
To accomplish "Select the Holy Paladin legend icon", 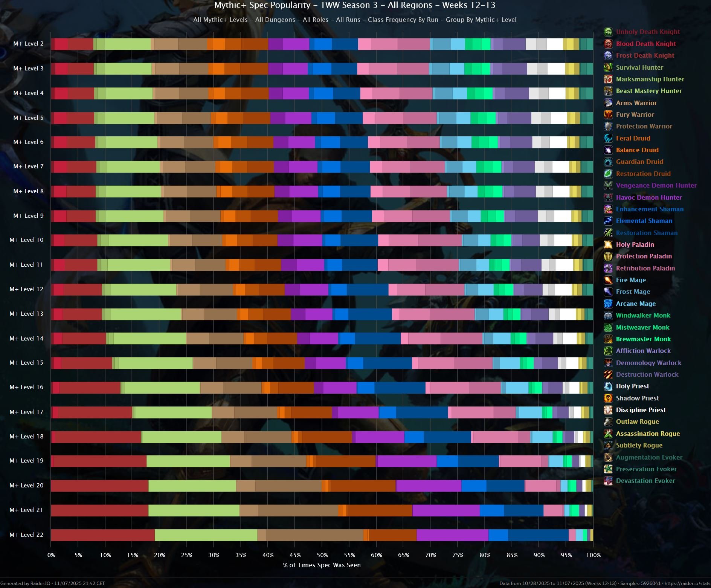I will 608,244.
